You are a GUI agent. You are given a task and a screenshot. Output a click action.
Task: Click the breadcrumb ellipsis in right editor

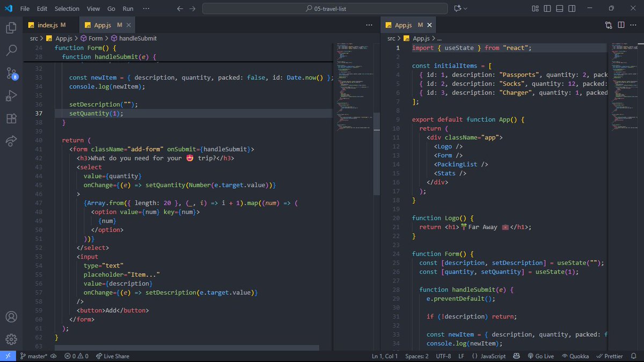click(439, 39)
